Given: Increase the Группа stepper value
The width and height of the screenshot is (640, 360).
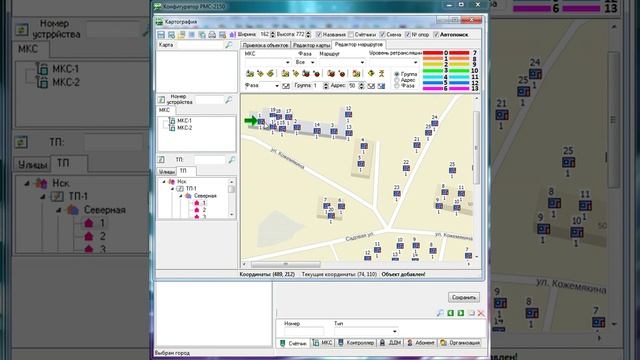Looking at the screenshot, I should [x=326, y=84].
